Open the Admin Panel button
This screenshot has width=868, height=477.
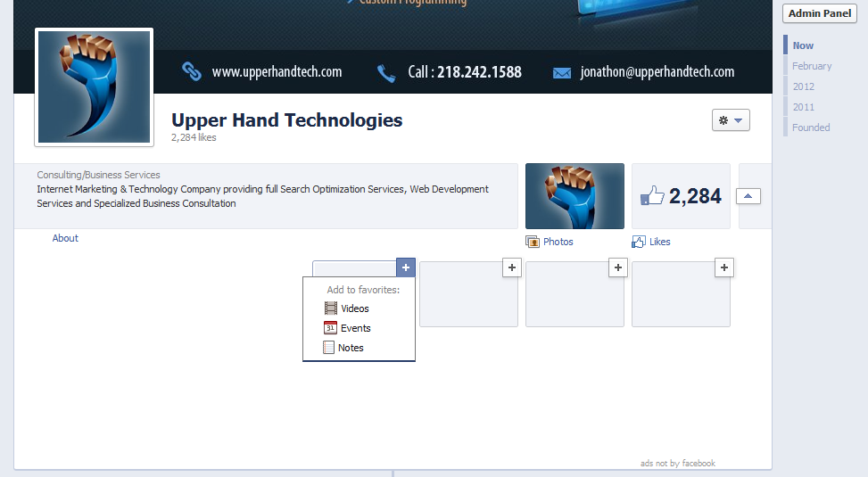click(819, 13)
